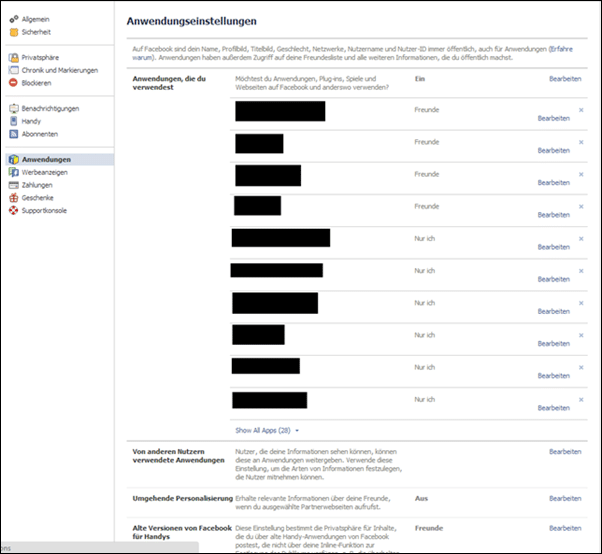Viewport: 602px width, 554px height.
Task: Click the Sicherheit badge icon
Action: tap(13, 32)
